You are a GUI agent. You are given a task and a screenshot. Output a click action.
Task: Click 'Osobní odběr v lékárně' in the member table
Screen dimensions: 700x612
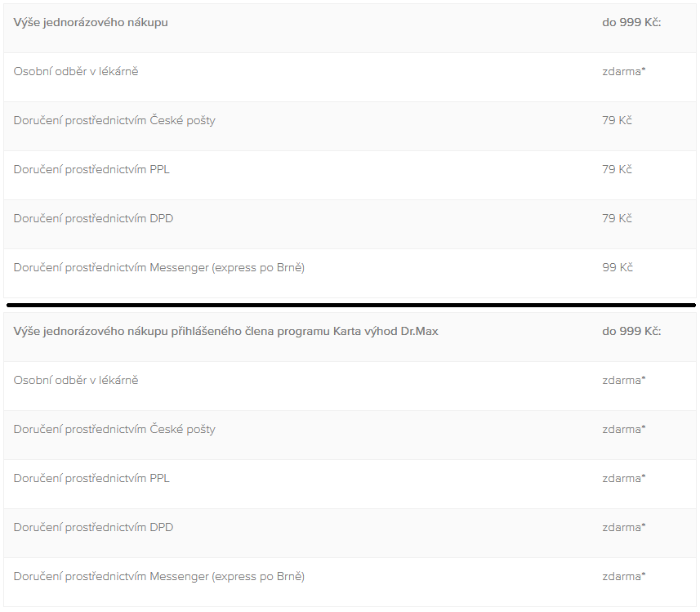76,381
